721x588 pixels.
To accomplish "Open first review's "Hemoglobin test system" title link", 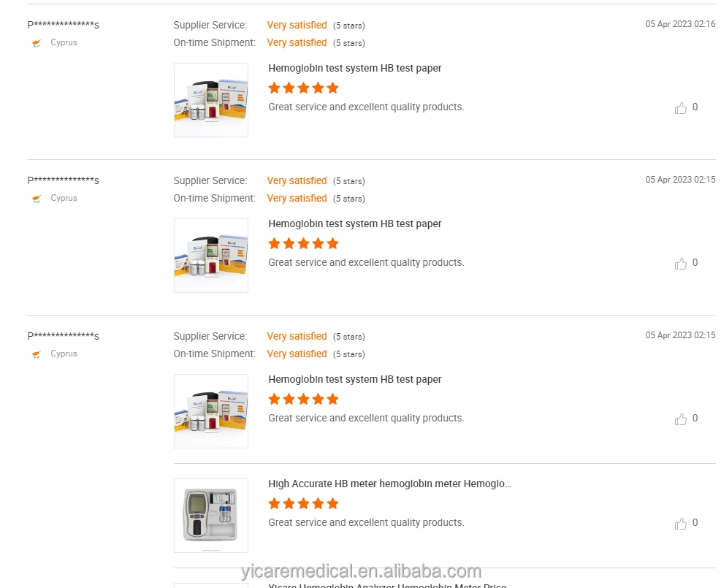I will point(355,68).
